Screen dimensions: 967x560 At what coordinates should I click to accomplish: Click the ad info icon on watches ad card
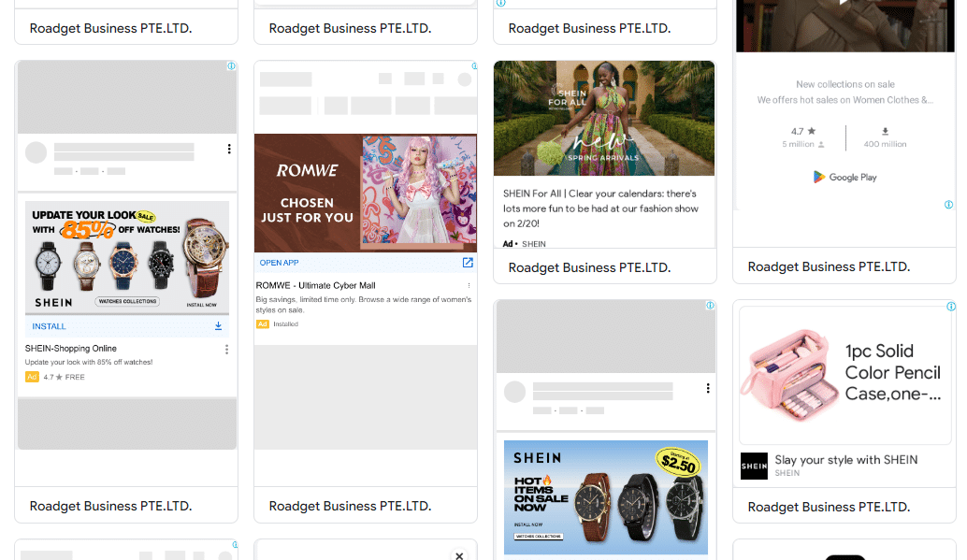click(231, 66)
